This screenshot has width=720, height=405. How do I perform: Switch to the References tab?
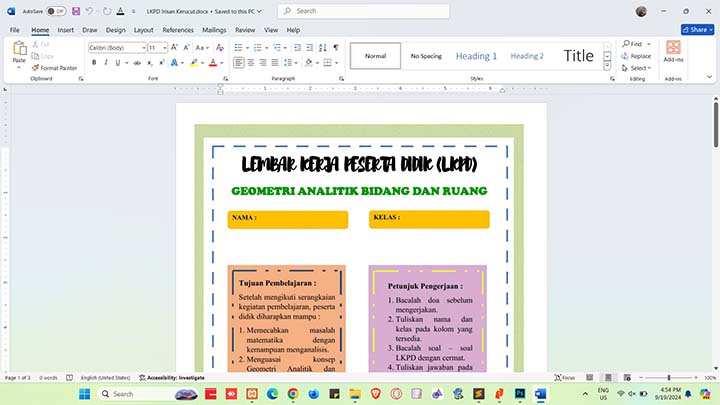[178, 30]
